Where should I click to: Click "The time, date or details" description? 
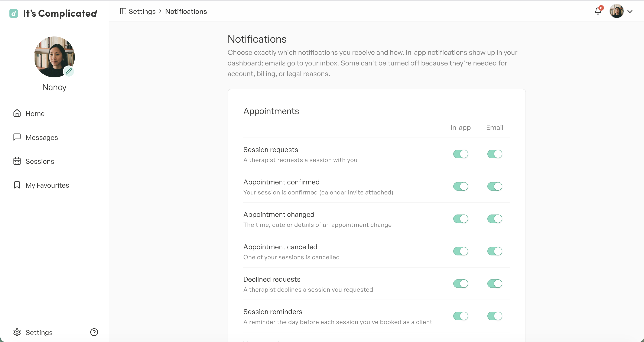click(x=318, y=225)
